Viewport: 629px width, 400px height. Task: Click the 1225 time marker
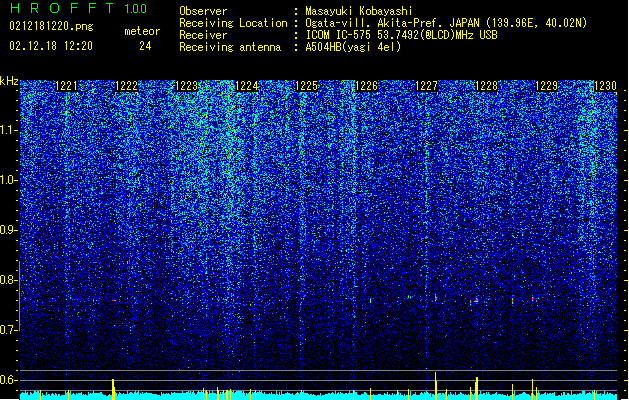pyautogui.click(x=306, y=86)
